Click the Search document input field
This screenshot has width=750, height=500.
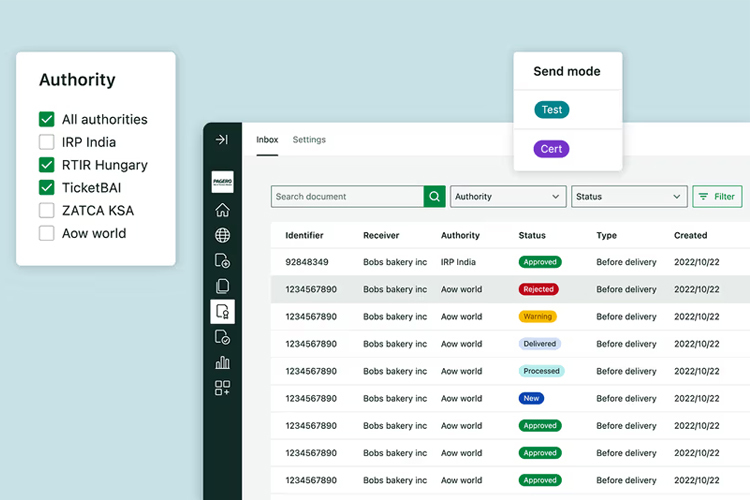point(347,197)
